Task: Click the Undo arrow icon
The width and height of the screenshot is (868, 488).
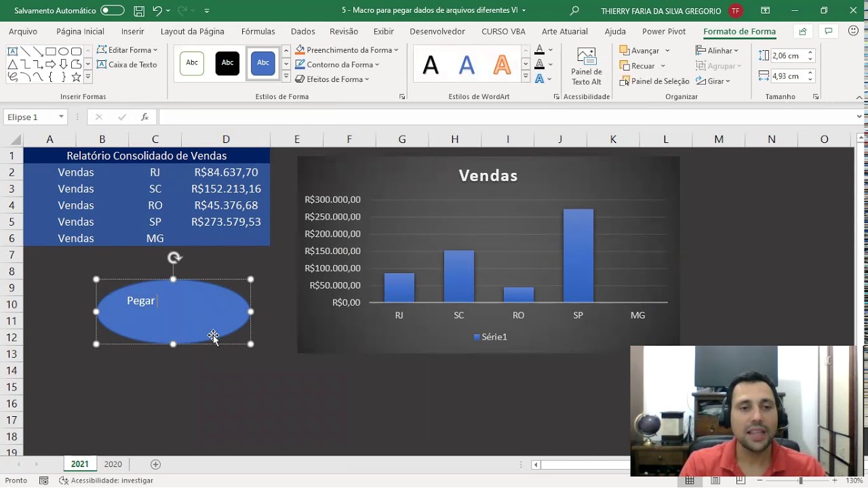Action: (x=157, y=11)
